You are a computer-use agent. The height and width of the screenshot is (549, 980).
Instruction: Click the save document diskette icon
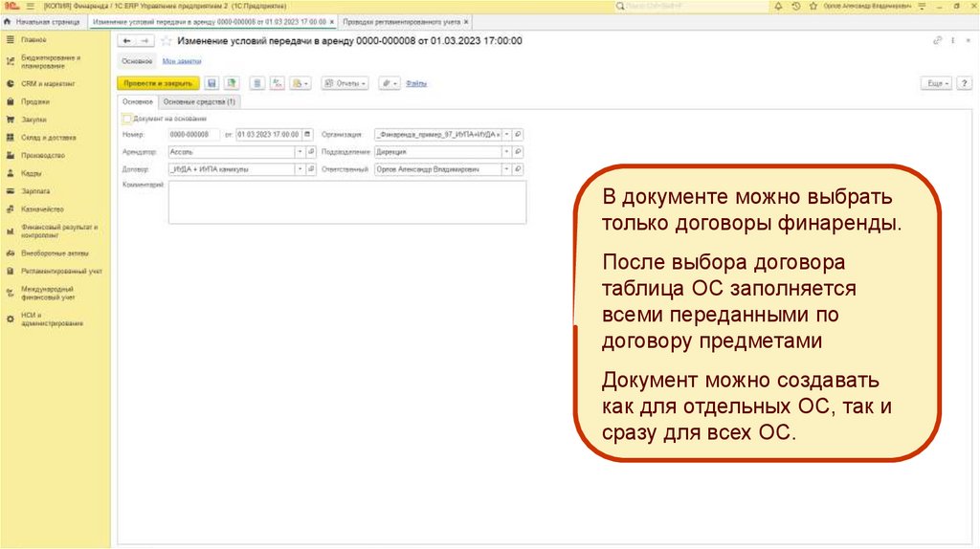coord(212,84)
